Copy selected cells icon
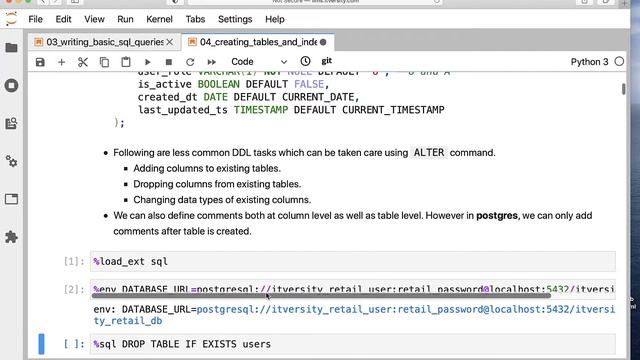This screenshot has height=360, width=640. coord(104,62)
